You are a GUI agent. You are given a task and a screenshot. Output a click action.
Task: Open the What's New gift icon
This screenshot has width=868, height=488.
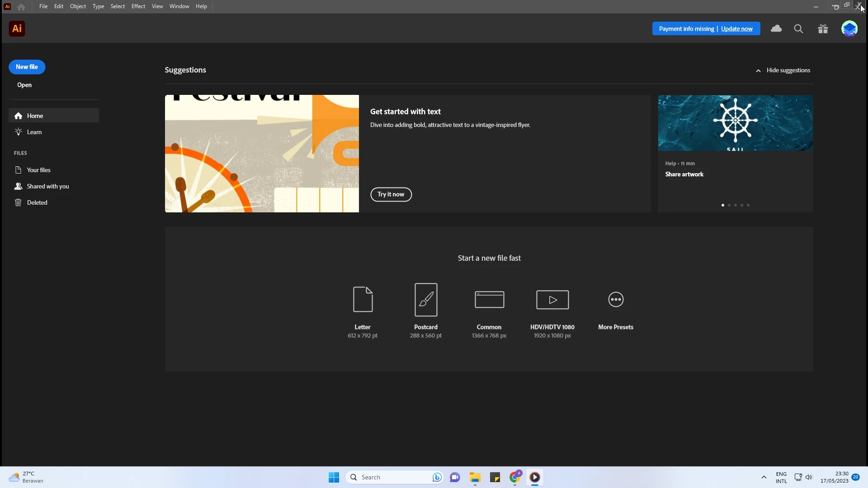(x=823, y=29)
